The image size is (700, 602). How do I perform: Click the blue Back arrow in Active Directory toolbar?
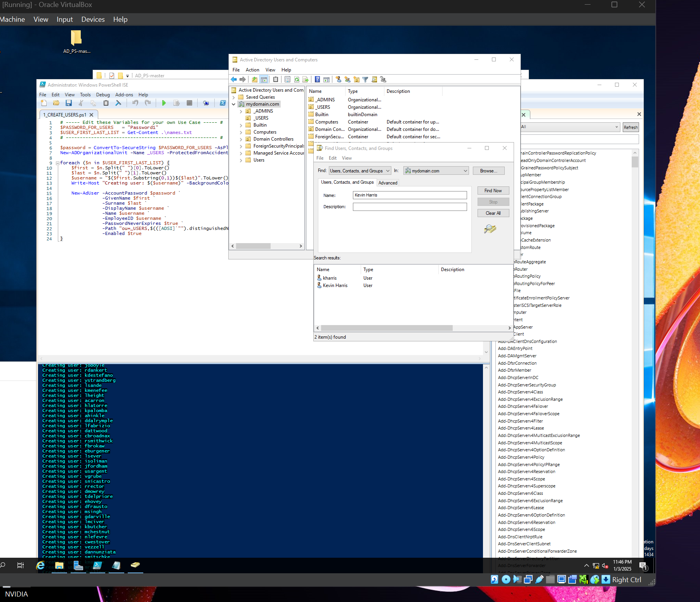[x=234, y=79]
